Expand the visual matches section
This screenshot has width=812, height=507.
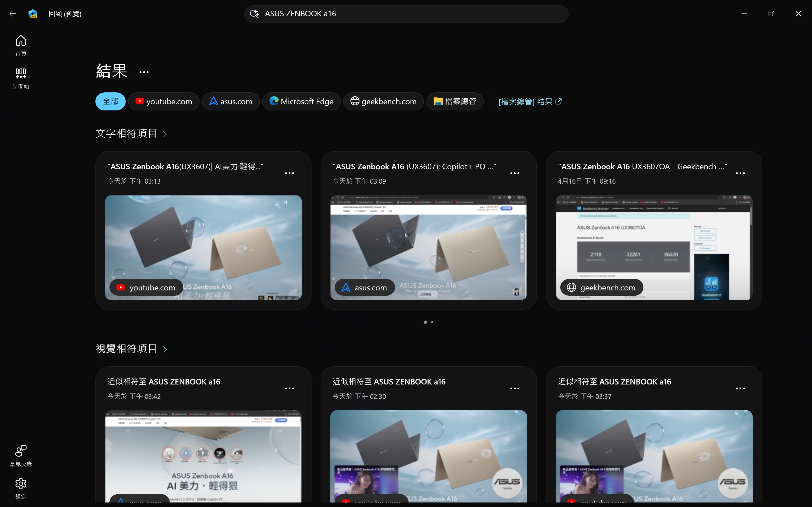165,349
